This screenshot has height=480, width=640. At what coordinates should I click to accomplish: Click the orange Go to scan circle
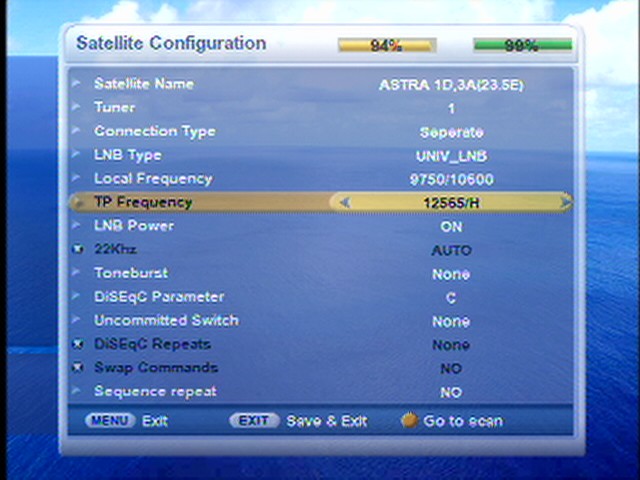coord(408,421)
